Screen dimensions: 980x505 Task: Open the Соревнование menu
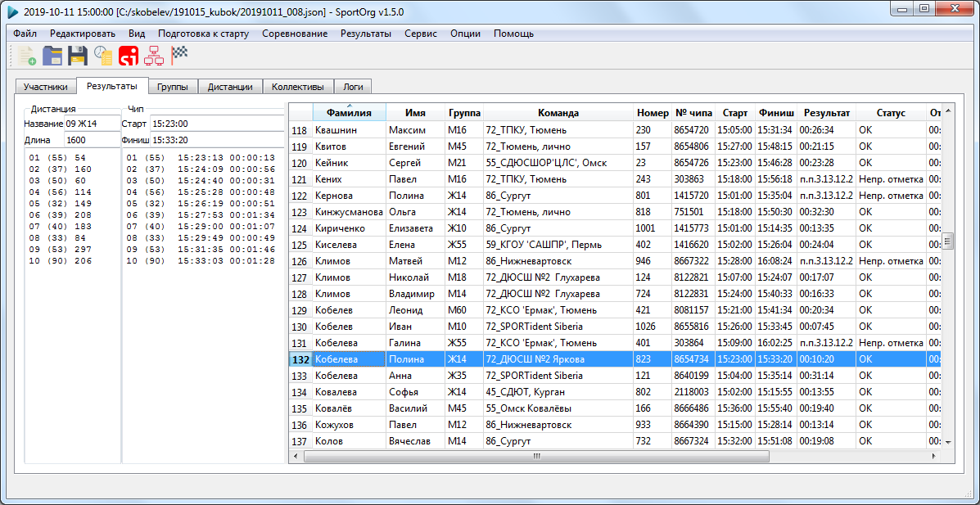coord(295,34)
